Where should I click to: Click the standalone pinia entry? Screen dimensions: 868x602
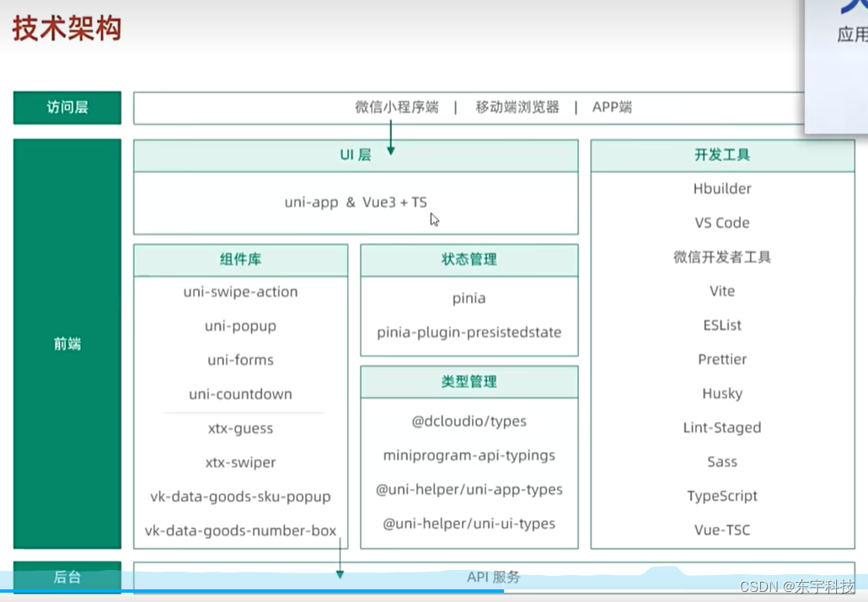(x=469, y=298)
